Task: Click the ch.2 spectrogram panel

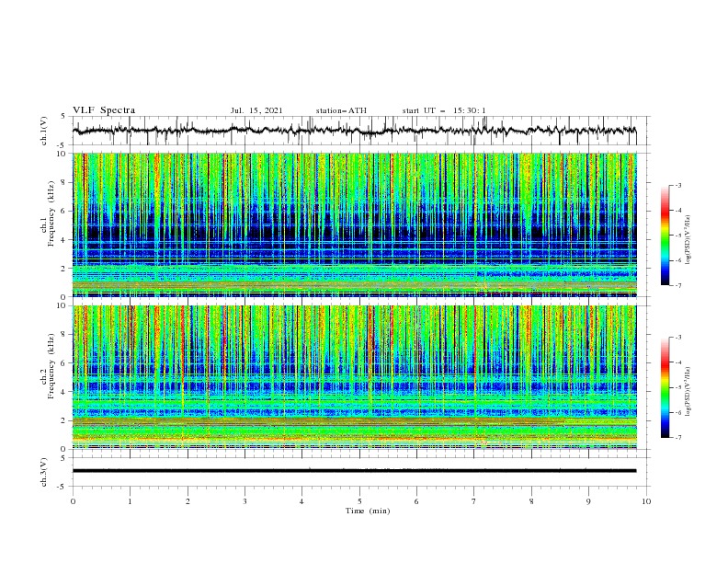Action: pos(354,377)
